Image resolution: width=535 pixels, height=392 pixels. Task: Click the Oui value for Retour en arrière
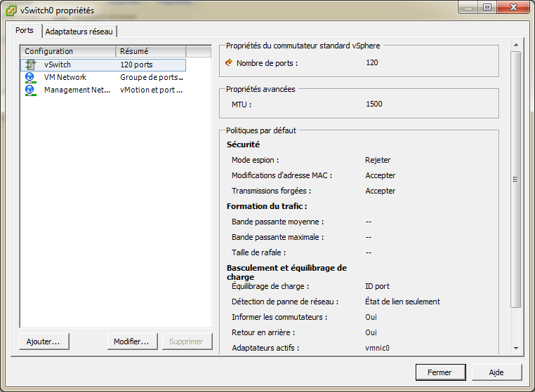(371, 332)
